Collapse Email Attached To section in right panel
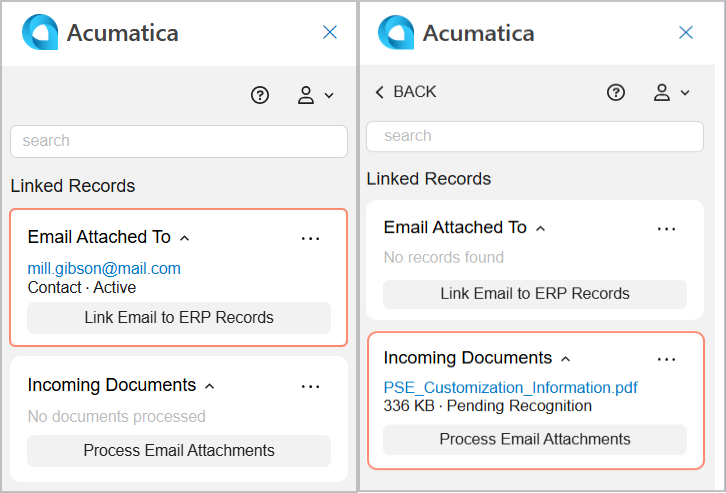 pos(540,228)
